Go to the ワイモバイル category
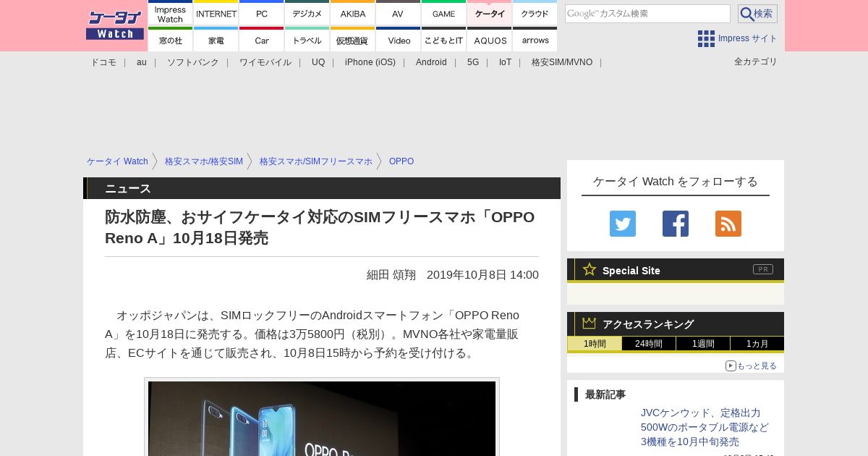The image size is (868, 456). 265,62
